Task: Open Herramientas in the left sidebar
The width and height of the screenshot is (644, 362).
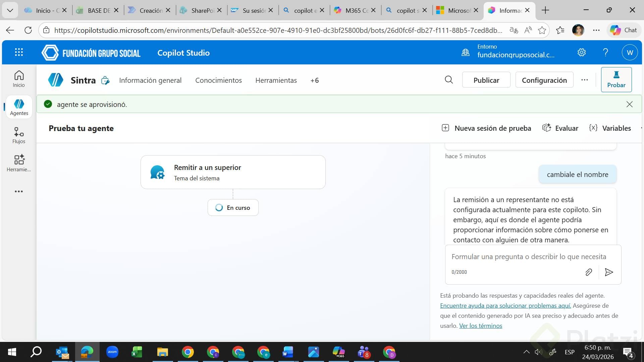Action: (x=19, y=163)
